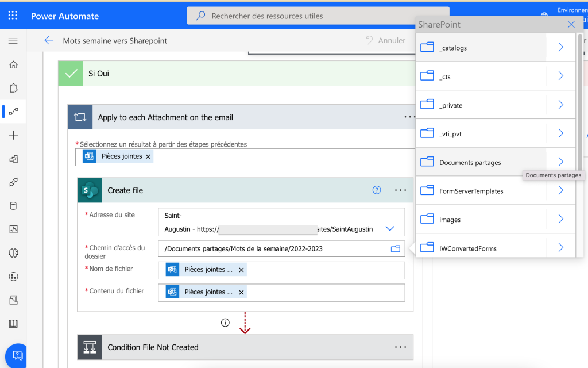Viewport: 588px width, 368px height.
Task: Toggle the left navigation hamburger menu
Action: pyautogui.click(x=13, y=41)
